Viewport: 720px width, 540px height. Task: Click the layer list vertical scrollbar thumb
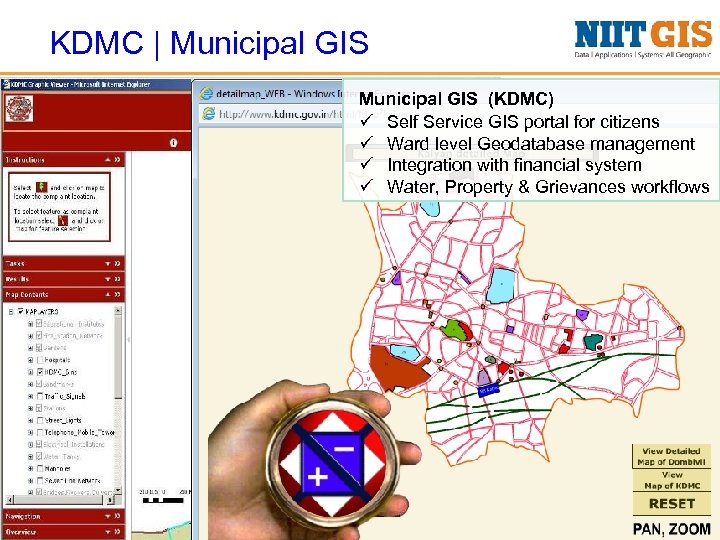point(118,357)
